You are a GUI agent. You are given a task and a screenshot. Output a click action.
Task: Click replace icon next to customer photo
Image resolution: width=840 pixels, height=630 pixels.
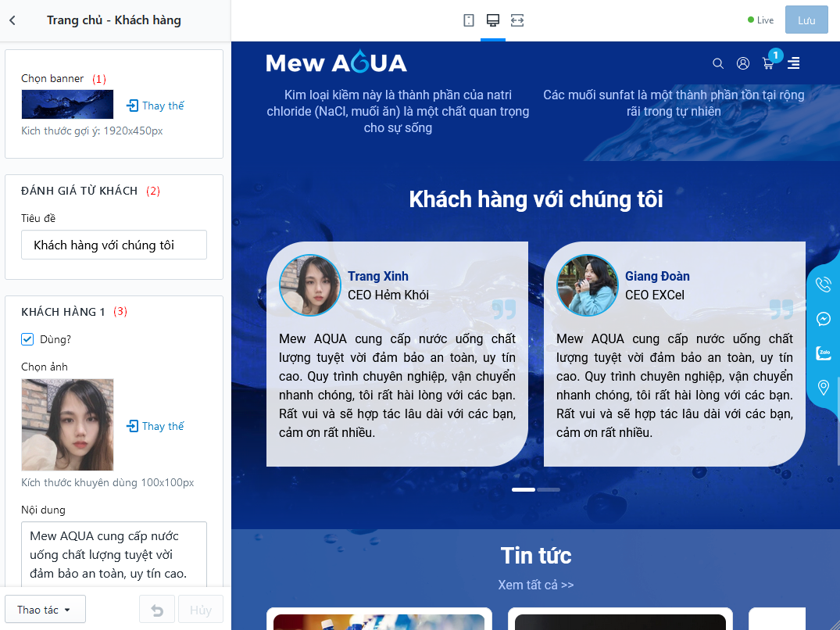(x=132, y=426)
